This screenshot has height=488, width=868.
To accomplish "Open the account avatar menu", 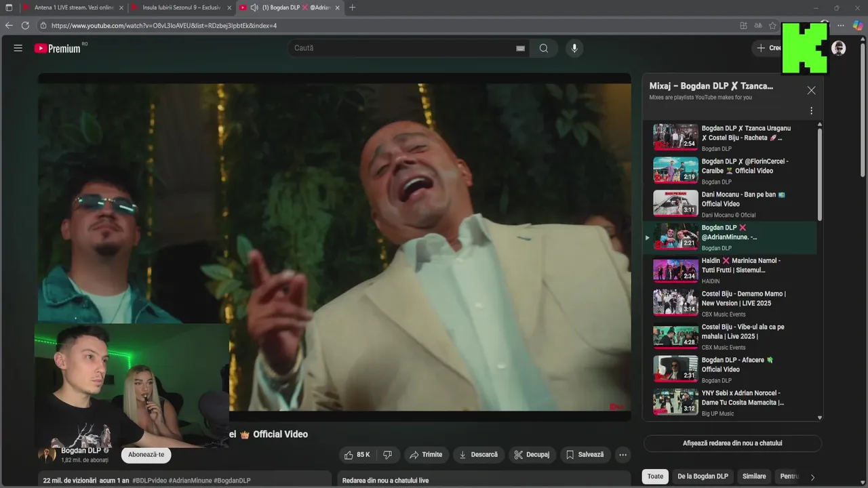I will click(x=838, y=48).
